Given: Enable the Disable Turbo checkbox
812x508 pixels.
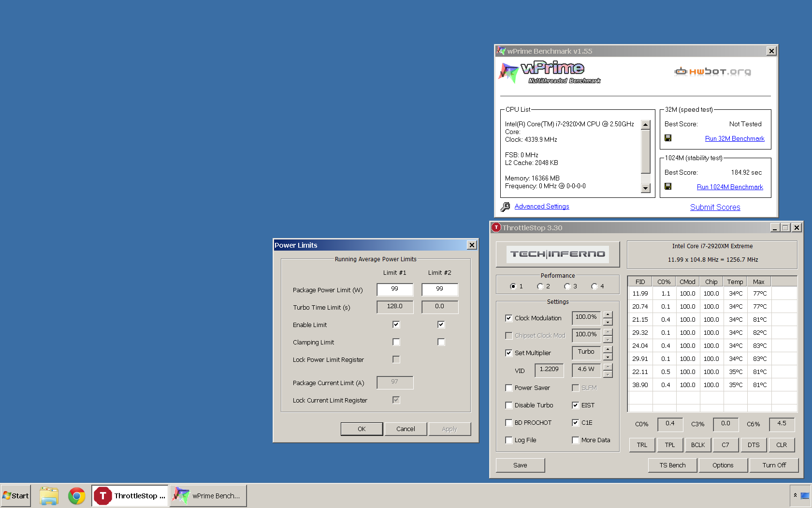Looking at the screenshot, I should point(508,405).
